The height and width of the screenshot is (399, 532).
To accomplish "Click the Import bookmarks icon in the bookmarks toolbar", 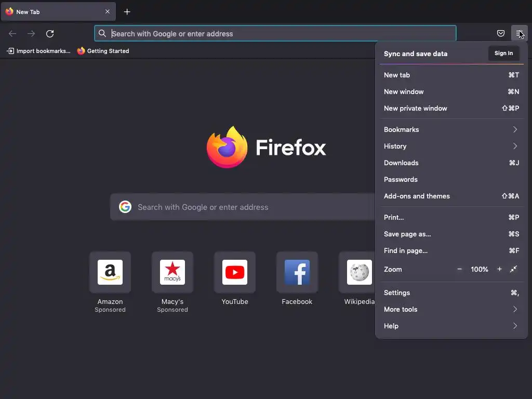I will pos(10,51).
